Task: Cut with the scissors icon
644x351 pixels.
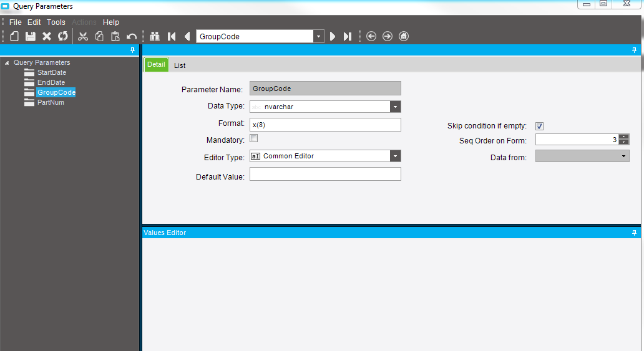Action: coord(83,36)
